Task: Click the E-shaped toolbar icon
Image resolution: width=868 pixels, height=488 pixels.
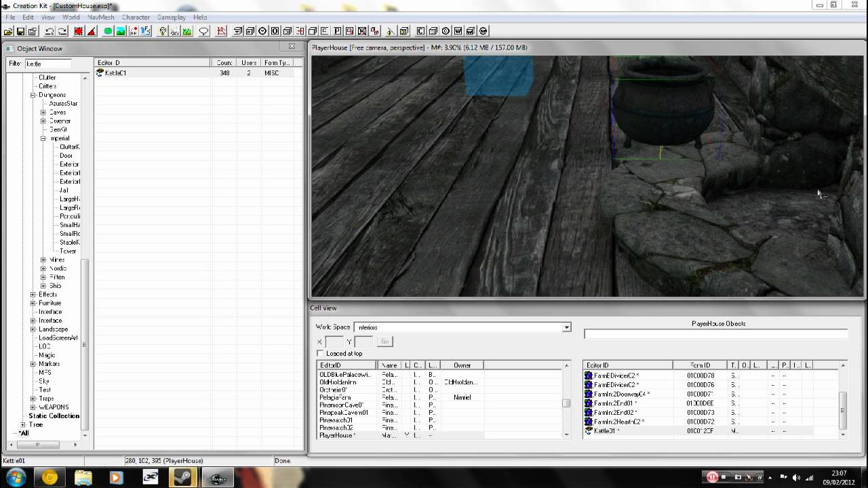Action: point(325,31)
